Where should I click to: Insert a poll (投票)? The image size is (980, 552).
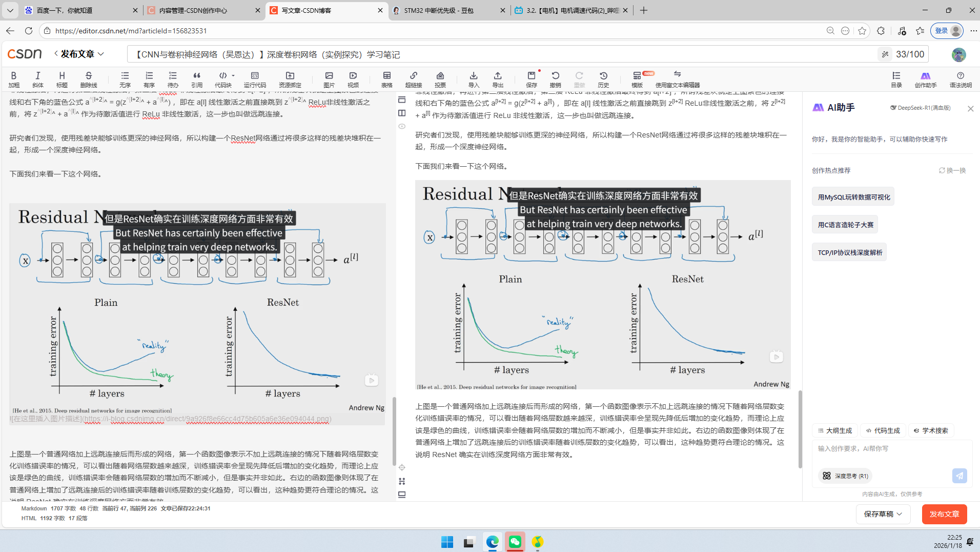[440, 79]
